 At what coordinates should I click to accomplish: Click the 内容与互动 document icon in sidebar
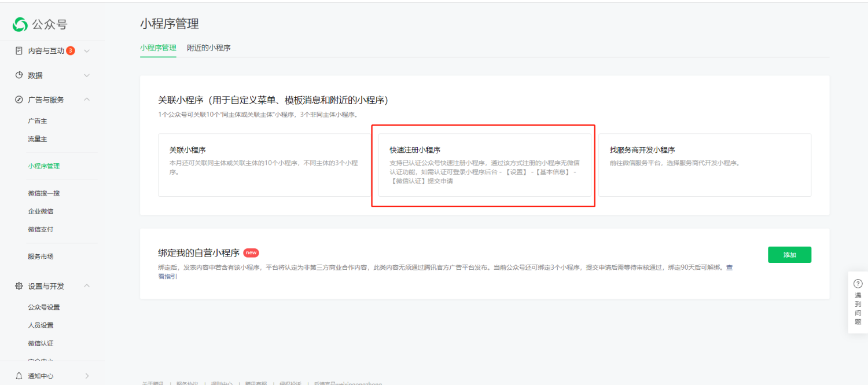point(18,50)
